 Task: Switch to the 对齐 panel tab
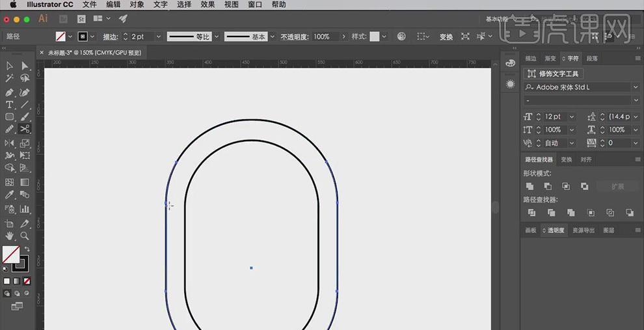pos(585,159)
